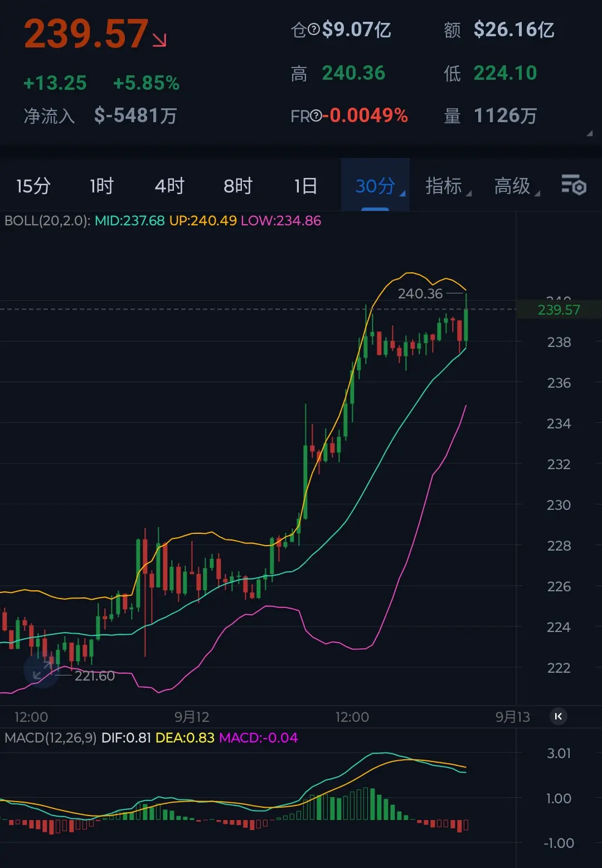602x868 pixels.
Task: Tap the MID:237.68 BOLL value
Action: pos(129,220)
